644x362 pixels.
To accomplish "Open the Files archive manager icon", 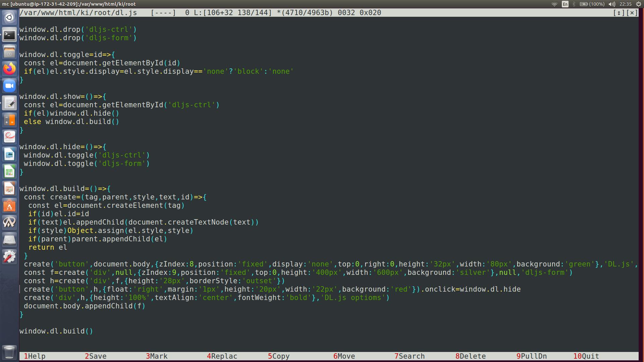I will click(9, 52).
